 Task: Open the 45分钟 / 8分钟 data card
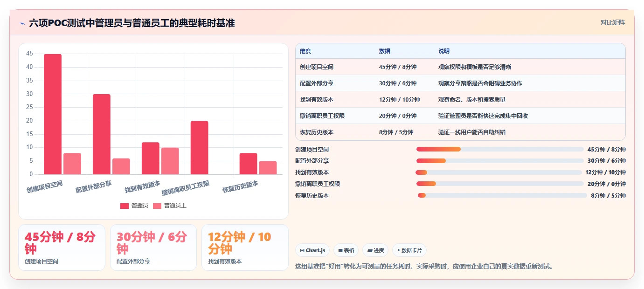pos(62,248)
